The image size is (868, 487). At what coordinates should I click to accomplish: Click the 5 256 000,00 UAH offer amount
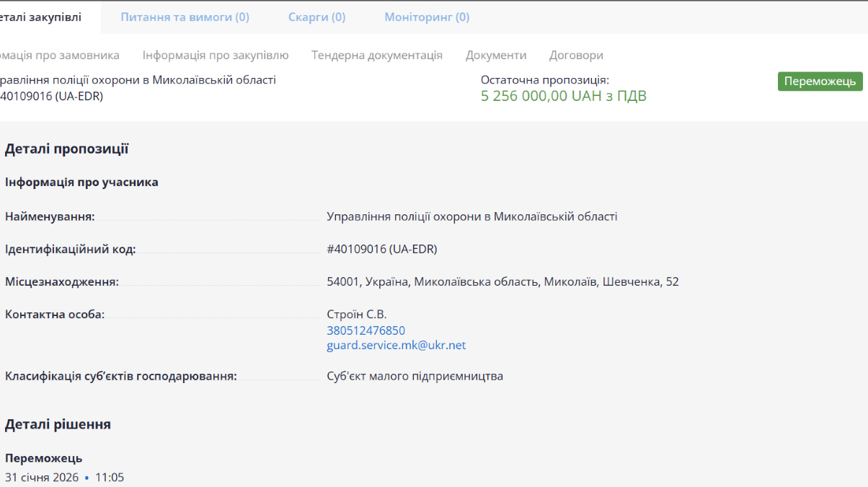(x=563, y=96)
